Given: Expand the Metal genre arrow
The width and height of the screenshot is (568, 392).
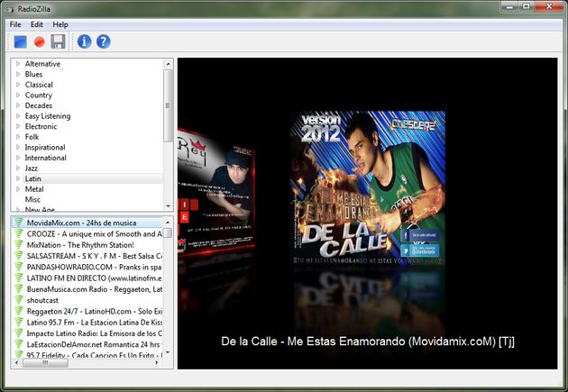Looking at the screenshot, I should click(x=18, y=189).
